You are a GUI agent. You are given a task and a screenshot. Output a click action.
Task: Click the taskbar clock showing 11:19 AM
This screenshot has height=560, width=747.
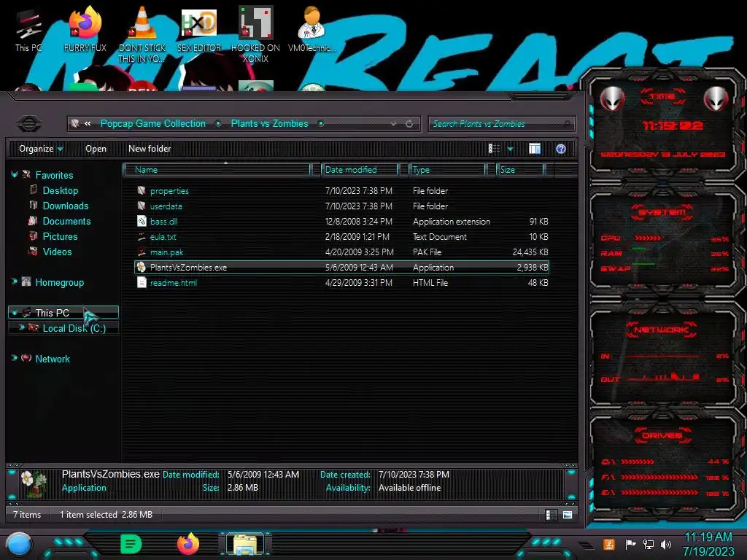coord(708,537)
